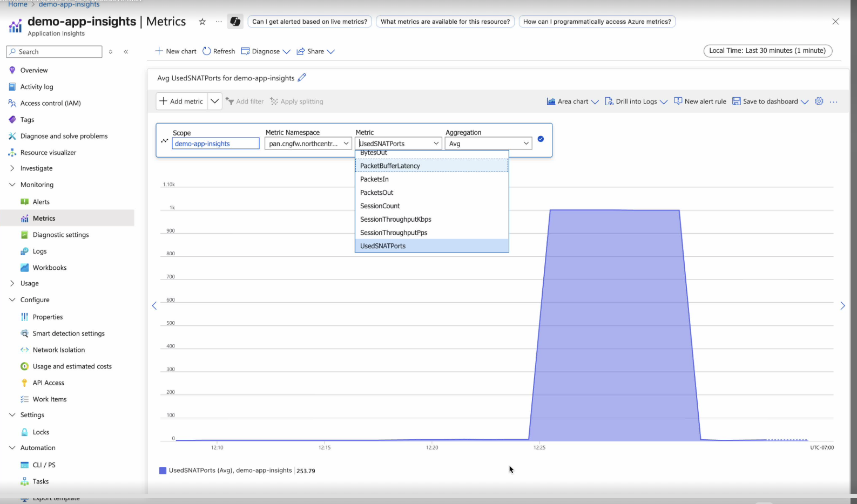Click the Refresh toolbar icon
Viewport: 857px width, 504px height.
coord(207,51)
